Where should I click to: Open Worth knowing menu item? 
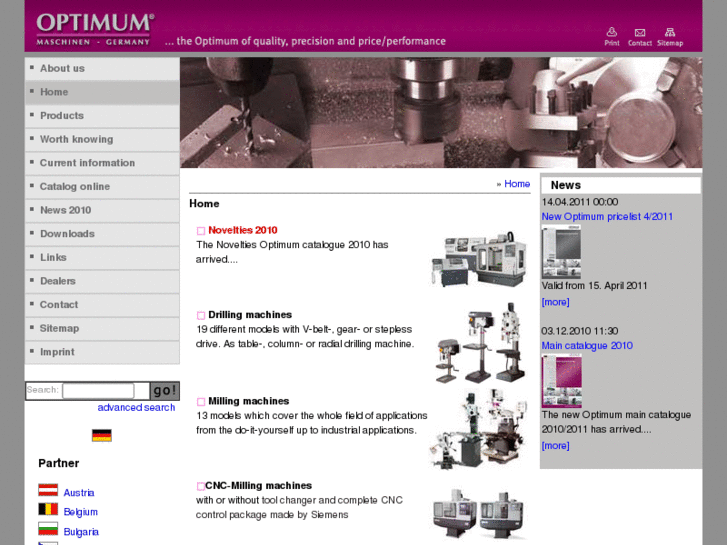[x=102, y=139]
